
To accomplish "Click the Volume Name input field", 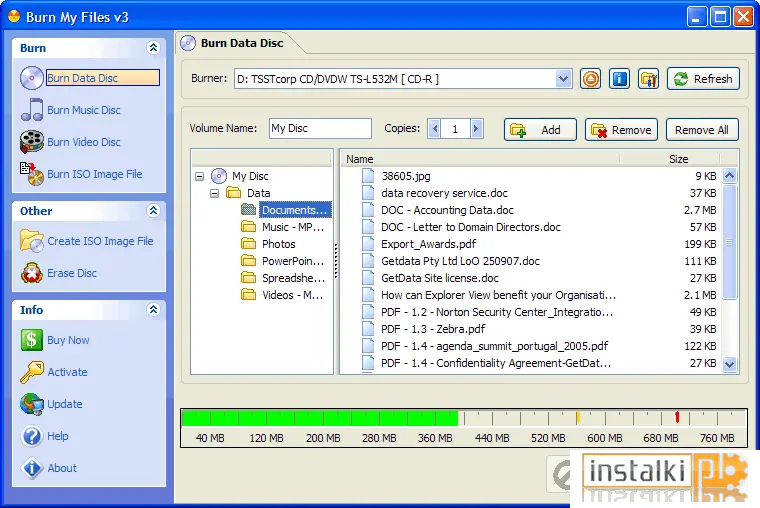I will point(320,128).
